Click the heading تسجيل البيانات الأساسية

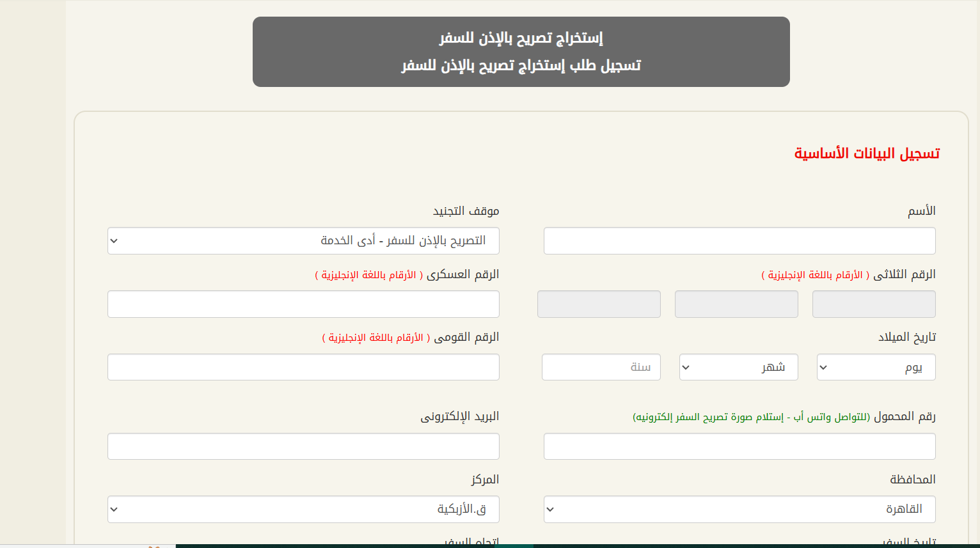[867, 153]
